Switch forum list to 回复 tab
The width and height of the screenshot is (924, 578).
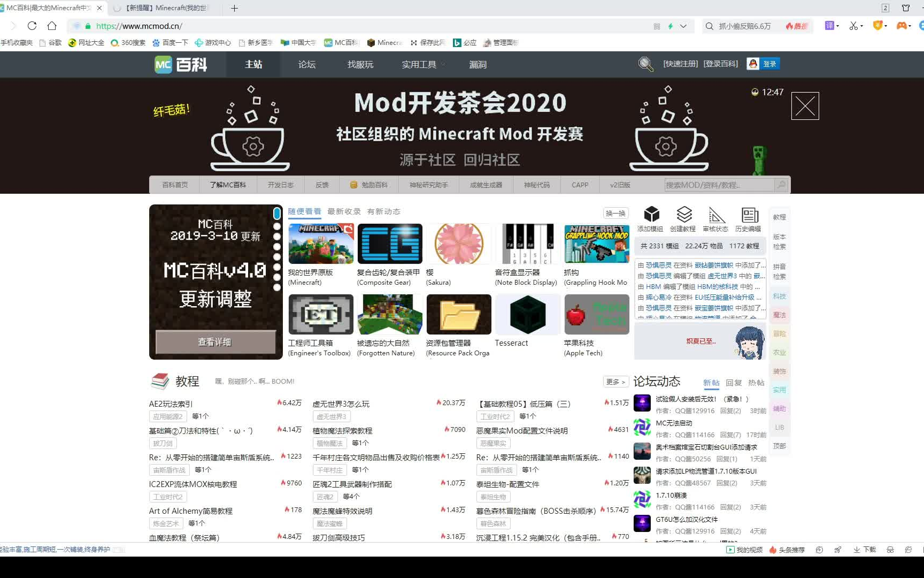pyautogui.click(x=734, y=383)
